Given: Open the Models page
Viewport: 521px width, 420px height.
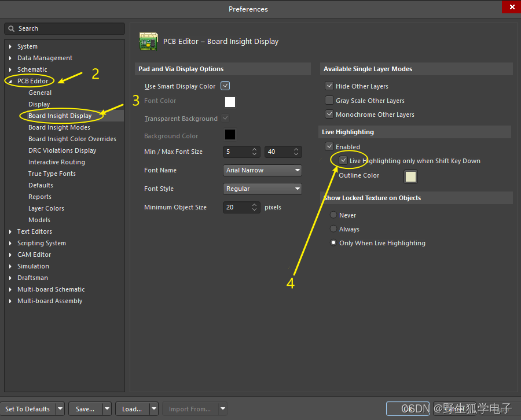Looking at the screenshot, I should click(x=39, y=220).
